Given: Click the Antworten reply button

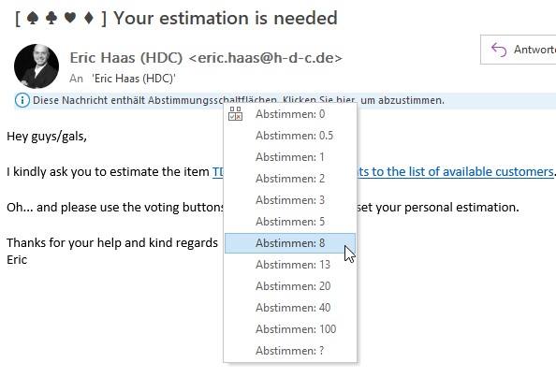Looking at the screenshot, I should click(x=519, y=50).
